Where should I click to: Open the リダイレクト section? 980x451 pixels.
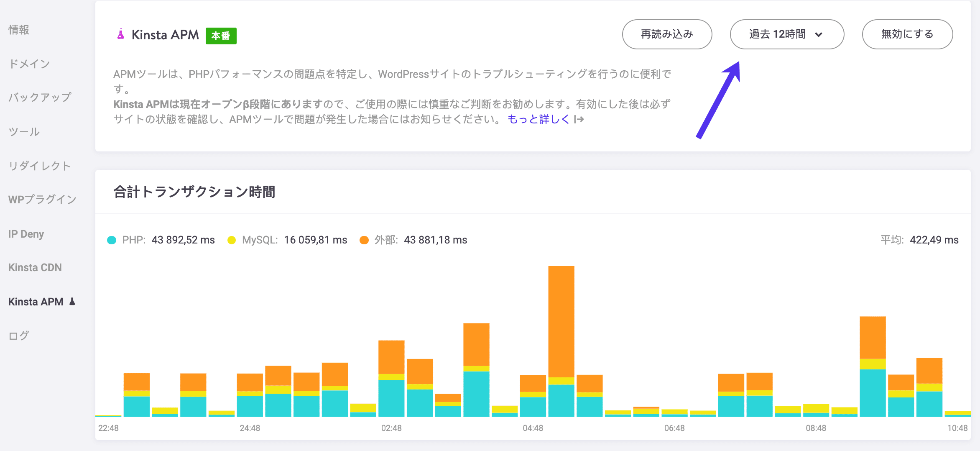(x=40, y=166)
